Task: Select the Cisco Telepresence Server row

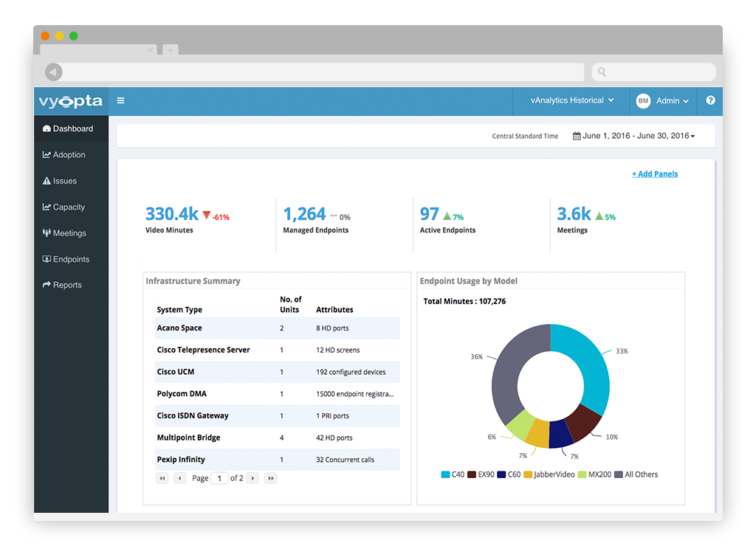Action: click(x=278, y=350)
